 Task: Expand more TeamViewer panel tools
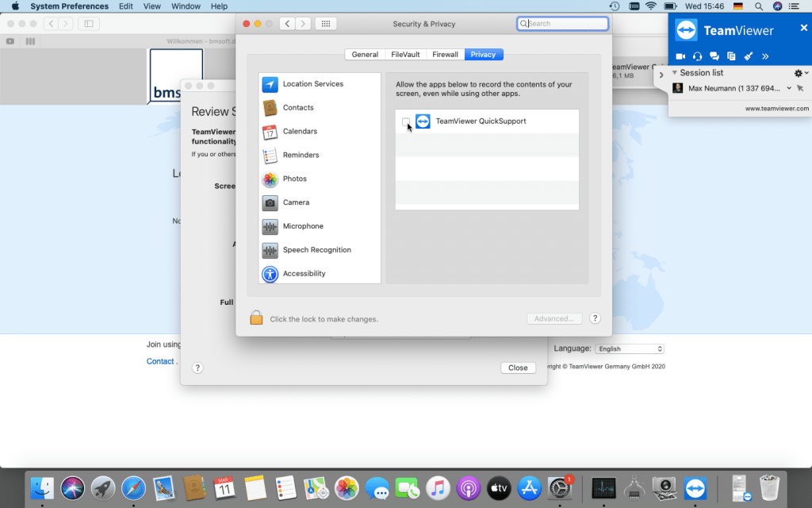(x=765, y=56)
